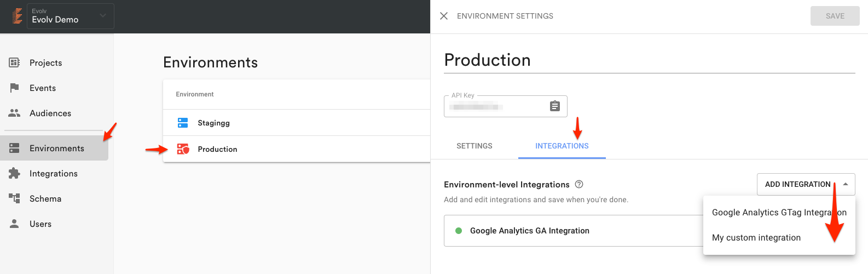Choose My custom integration option

[x=756, y=238]
